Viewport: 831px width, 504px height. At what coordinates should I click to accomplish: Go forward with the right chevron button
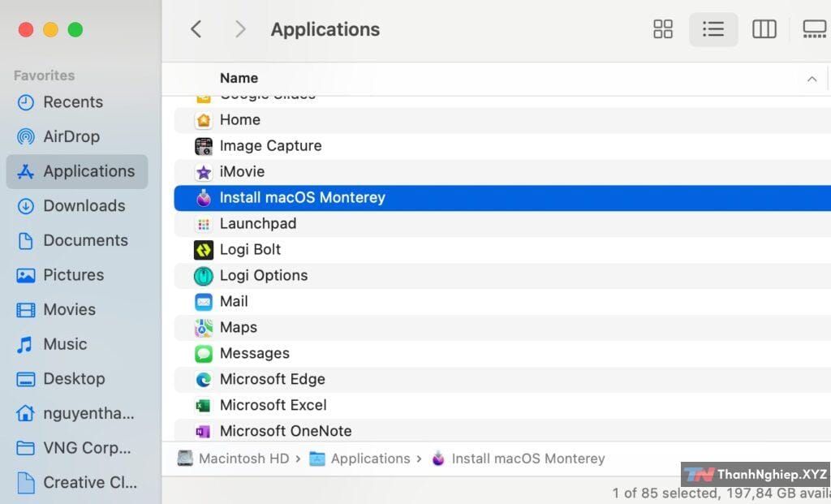(240, 29)
